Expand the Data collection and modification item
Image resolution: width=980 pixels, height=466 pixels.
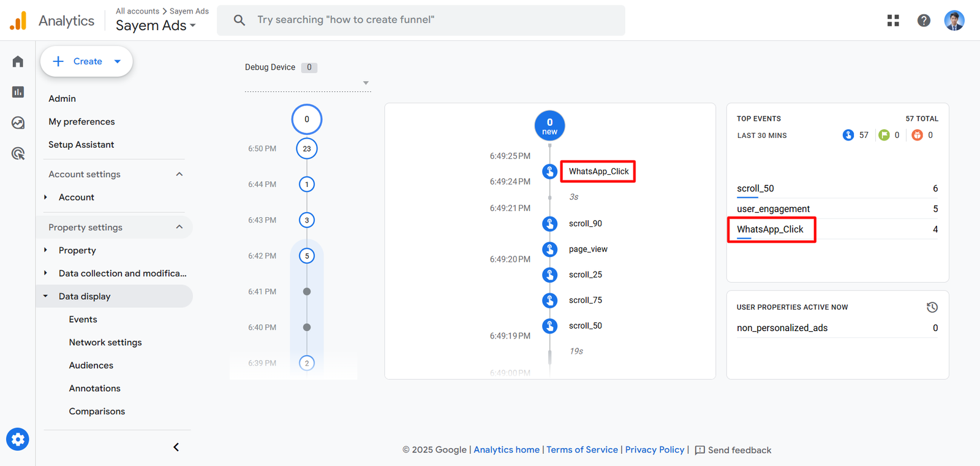tap(122, 273)
